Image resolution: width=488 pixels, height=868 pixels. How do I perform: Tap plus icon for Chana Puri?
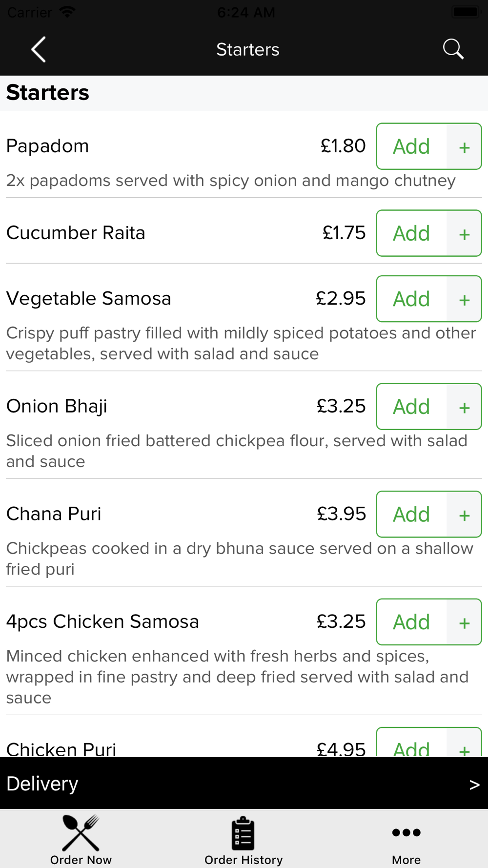tap(464, 515)
